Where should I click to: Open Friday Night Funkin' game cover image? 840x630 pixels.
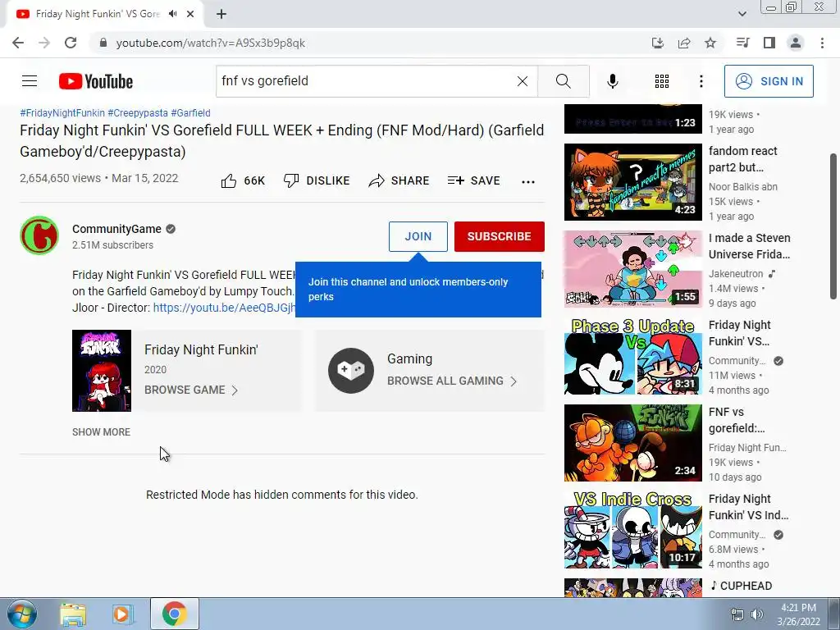[x=102, y=371]
